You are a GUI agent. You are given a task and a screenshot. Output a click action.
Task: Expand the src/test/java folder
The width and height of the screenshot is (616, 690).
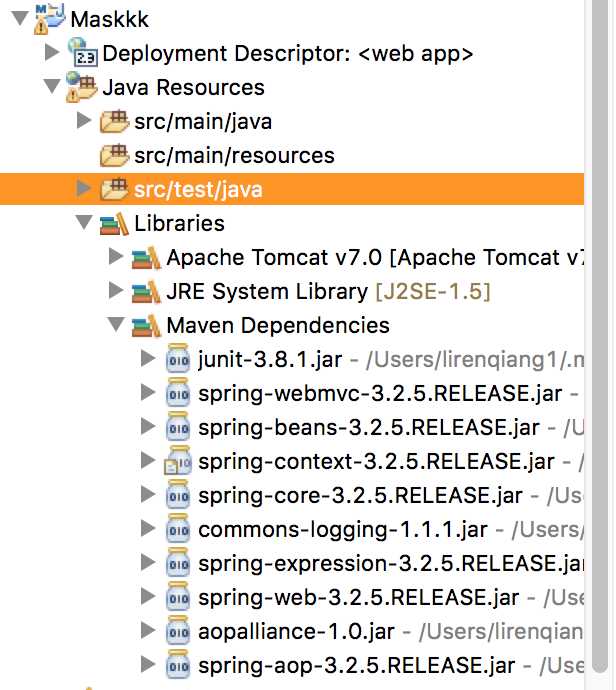click(84, 188)
